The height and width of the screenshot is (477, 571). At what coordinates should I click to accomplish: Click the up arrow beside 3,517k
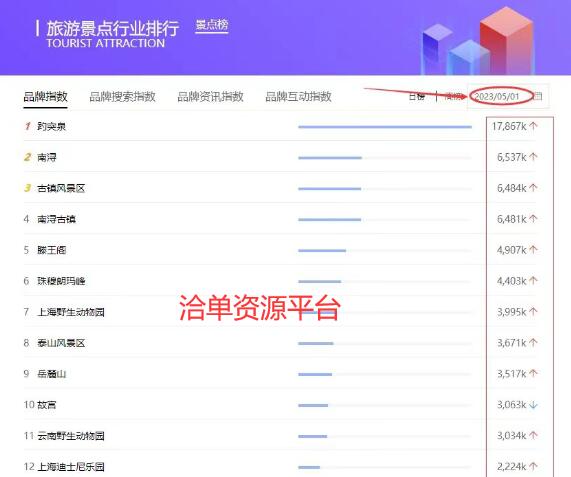[533, 374]
